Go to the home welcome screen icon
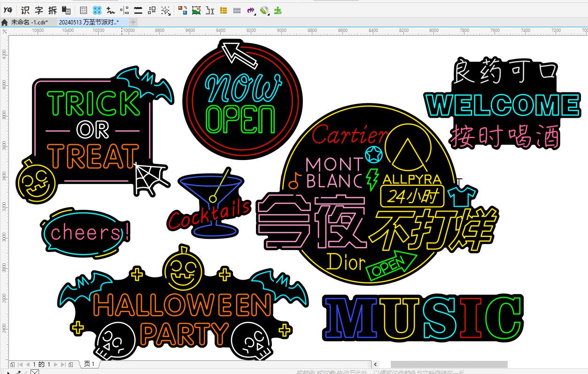 (x=5, y=22)
